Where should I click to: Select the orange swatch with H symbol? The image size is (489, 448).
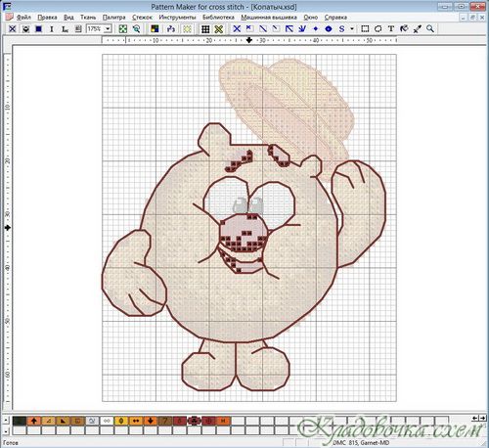coord(223,421)
